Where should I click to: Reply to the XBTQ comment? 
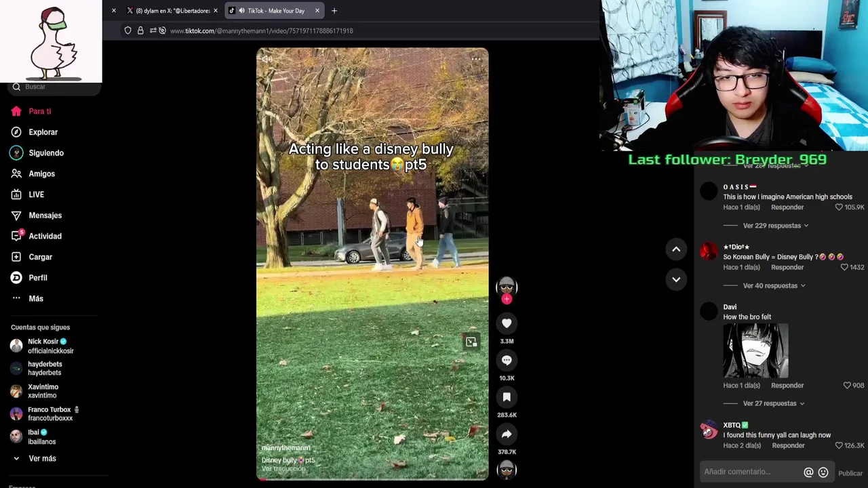click(x=788, y=445)
